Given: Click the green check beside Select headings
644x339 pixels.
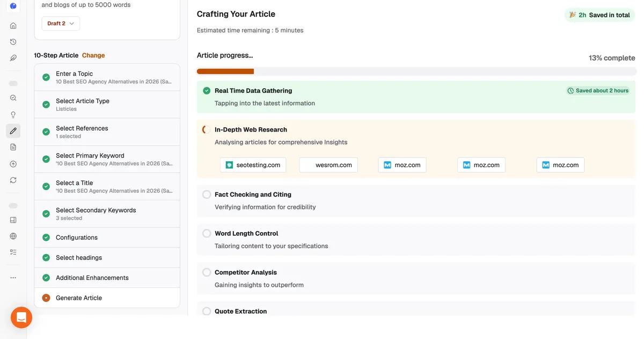Looking at the screenshot, I should click(46, 258).
